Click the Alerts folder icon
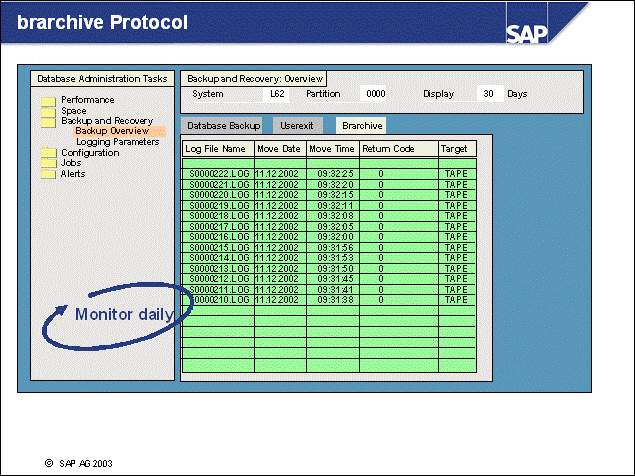 [x=47, y=174]
